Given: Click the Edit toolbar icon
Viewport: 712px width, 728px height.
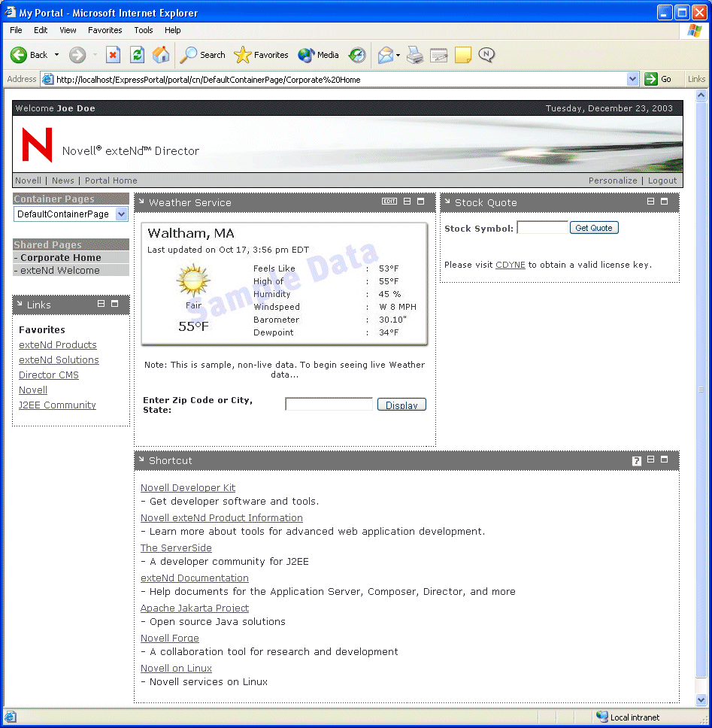Looking at the screenshot, I should coord(438,55).
